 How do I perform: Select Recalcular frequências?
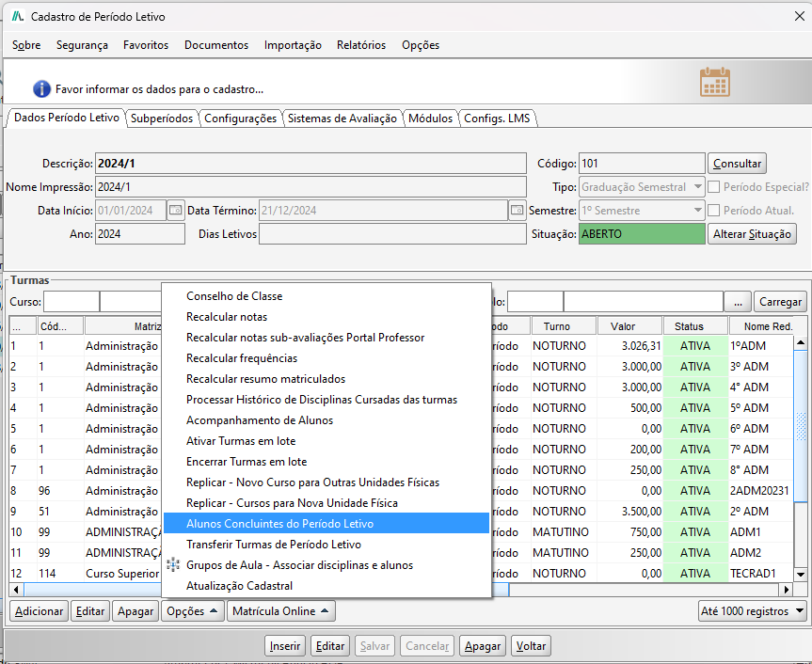point(326,358)
